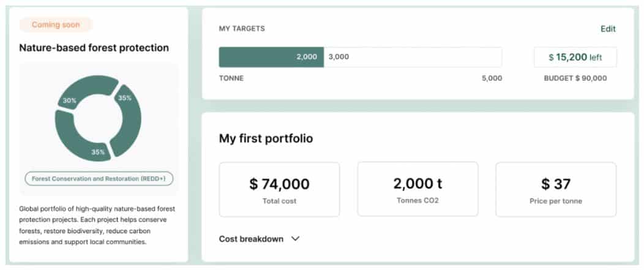Image resolution: width=644 pixels, height=270 pixels.
Task: Open the 2,000 t Tonnes CO2 card
Action: pos(417,189)
